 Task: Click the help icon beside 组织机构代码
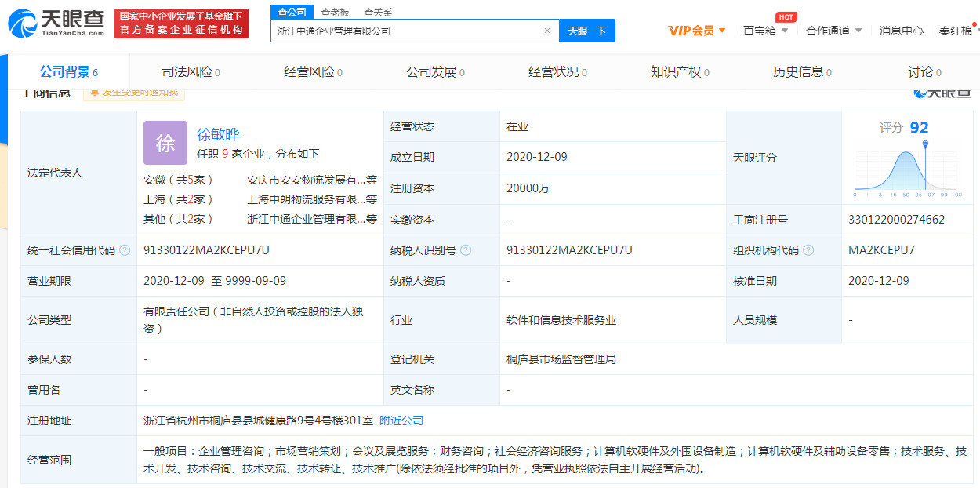click(x=808, y=250)
